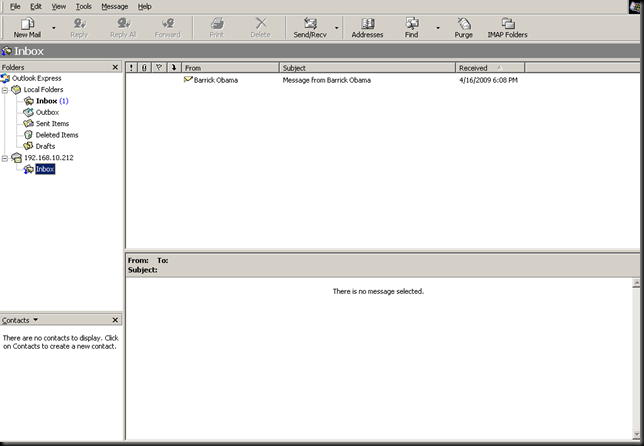Click the Delete toolbar icon

[x=261, y=23]
